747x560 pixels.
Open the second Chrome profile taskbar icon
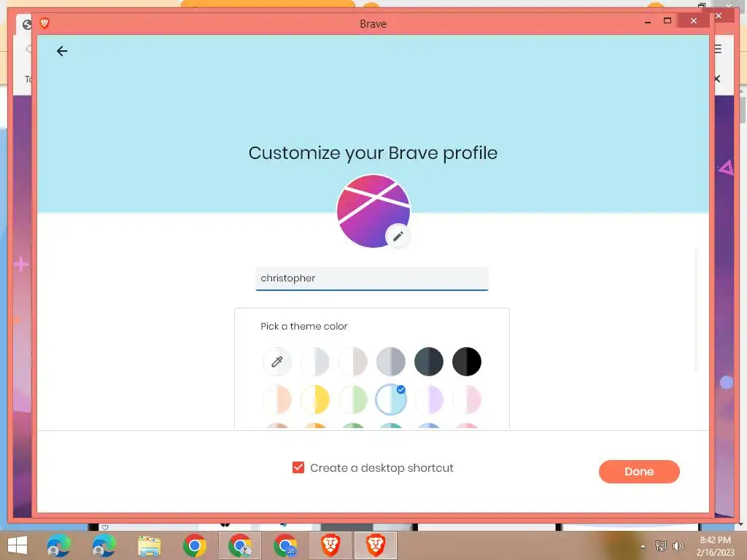click(x=239, y=545)
